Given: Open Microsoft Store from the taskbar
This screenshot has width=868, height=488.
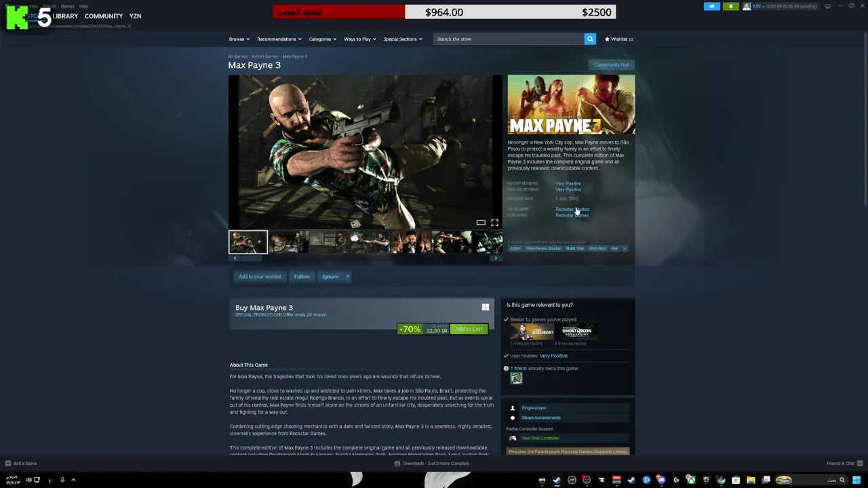Looking at the screenshot, I should click(736, 480).
